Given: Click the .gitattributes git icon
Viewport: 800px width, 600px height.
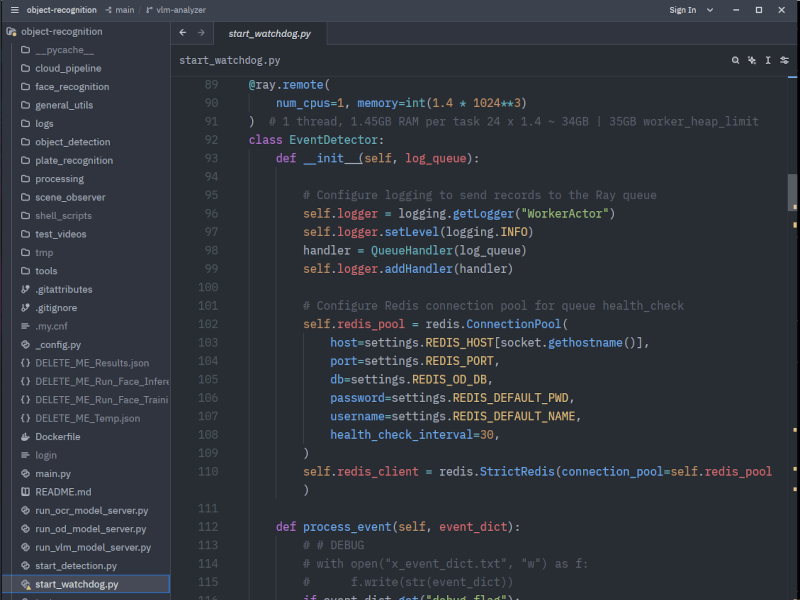Looking at the screenshot, I should point(25,289).
